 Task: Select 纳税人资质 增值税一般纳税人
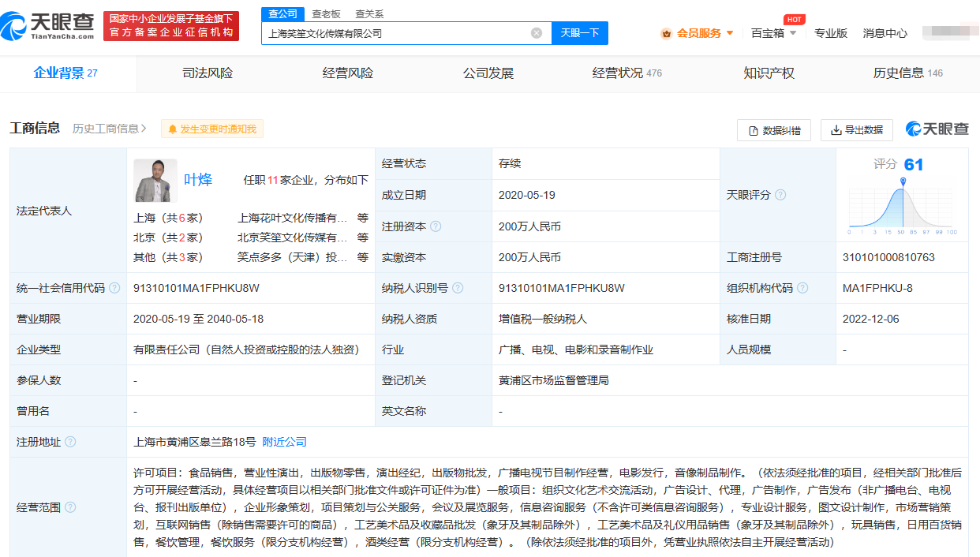point(542,319)
